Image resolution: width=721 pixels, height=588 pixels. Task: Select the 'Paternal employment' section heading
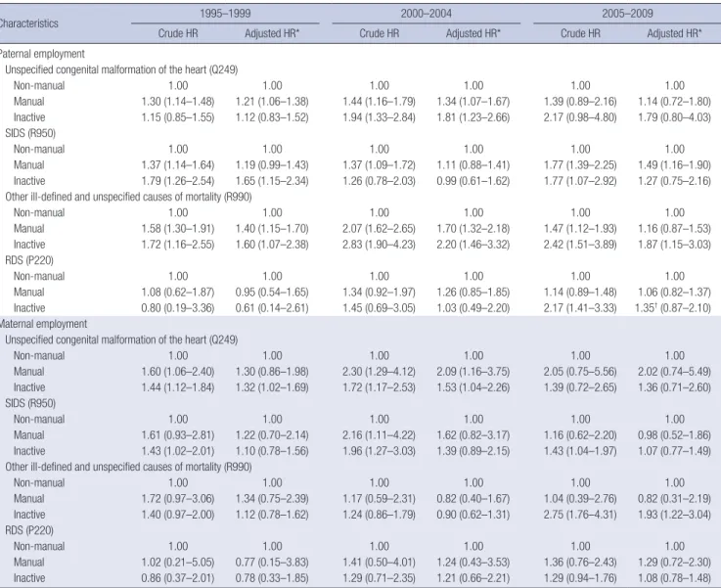42,54
